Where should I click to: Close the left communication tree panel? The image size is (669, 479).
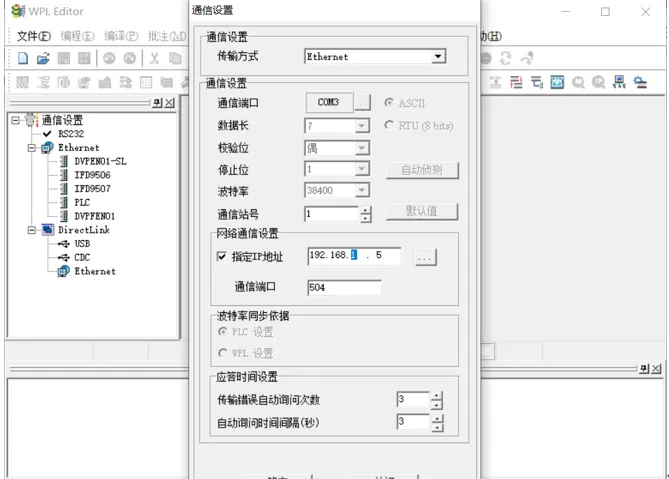tap(170, 103)
